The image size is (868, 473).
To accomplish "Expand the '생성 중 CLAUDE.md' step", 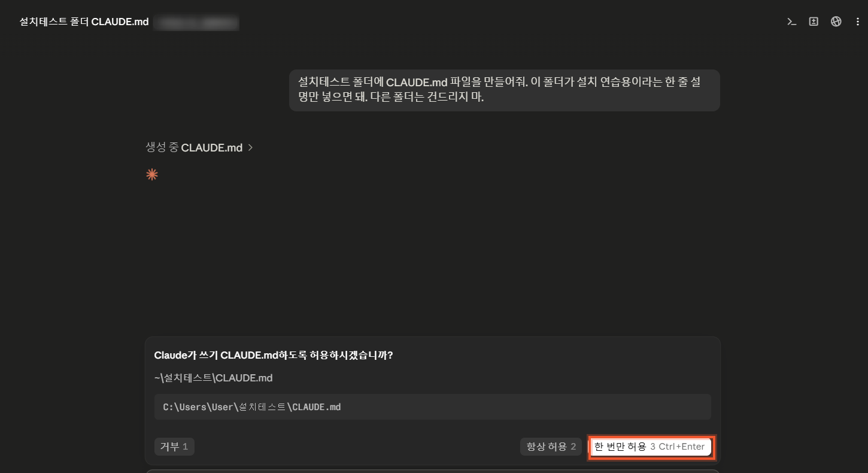I will pyautogui.click(x=199, y=147).
